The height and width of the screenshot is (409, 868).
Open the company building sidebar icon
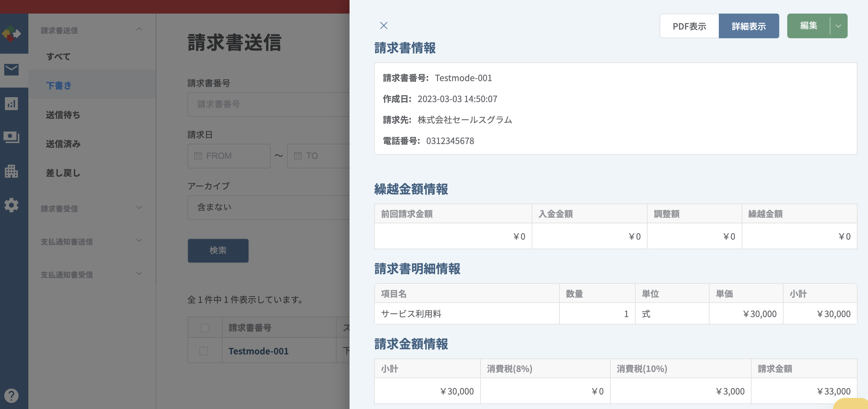(x=11, y=171)
